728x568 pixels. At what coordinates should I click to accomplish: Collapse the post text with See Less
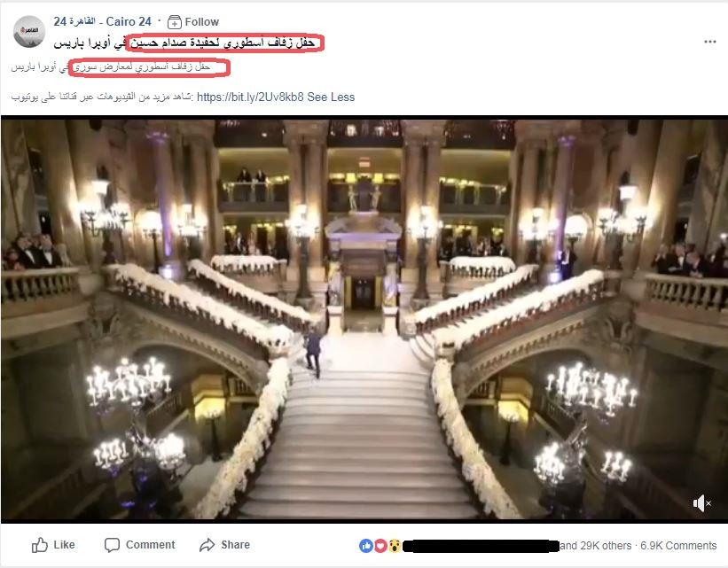tap(331, 97)
